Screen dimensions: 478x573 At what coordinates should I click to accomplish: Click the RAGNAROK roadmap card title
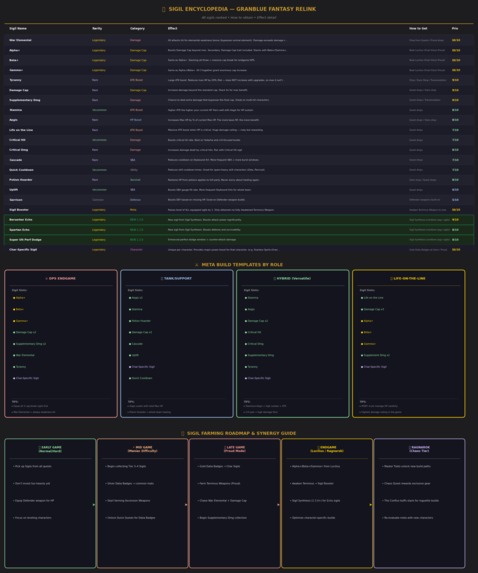(419, 449)
